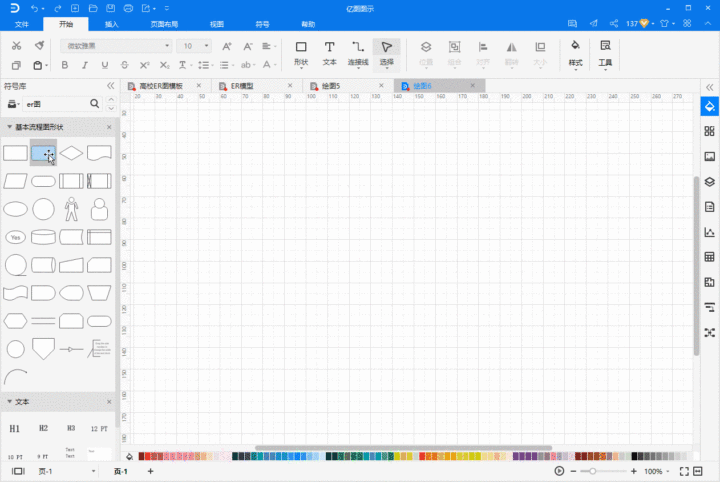Toggle fit-to-page fullscreen icon
This screenshot has height=482, width=720.
point(684,471)
